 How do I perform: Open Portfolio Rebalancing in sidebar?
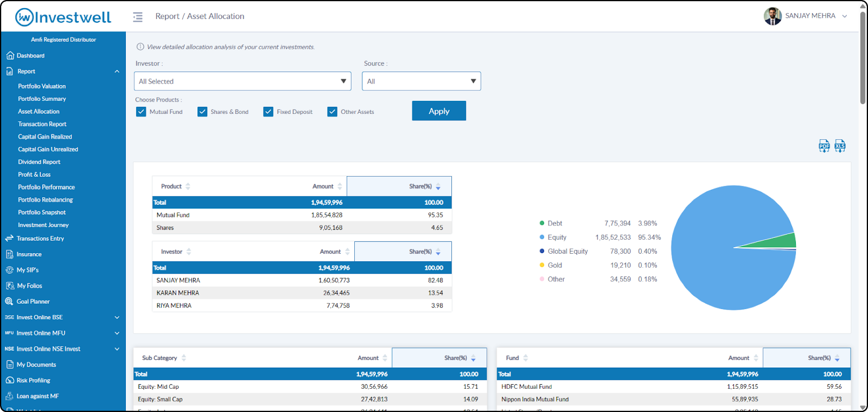(x=46, y=199)
